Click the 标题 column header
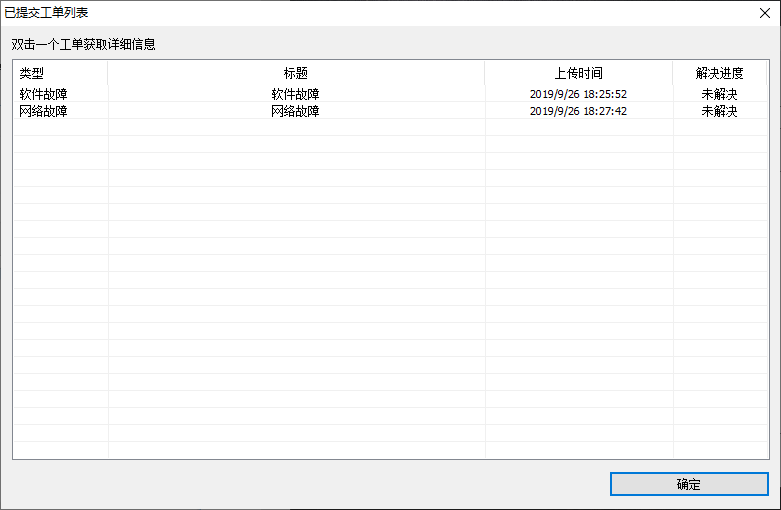Screen dimensions: 781x510 (296, 73)
